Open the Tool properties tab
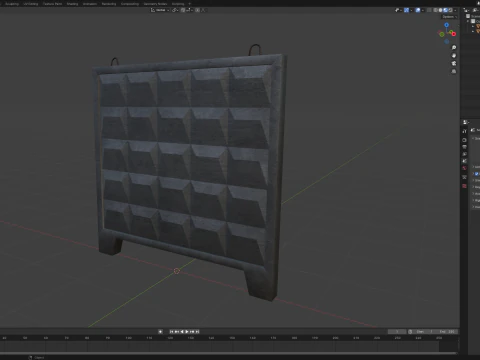This screenshot has height=360, width=480. (464, 131)
